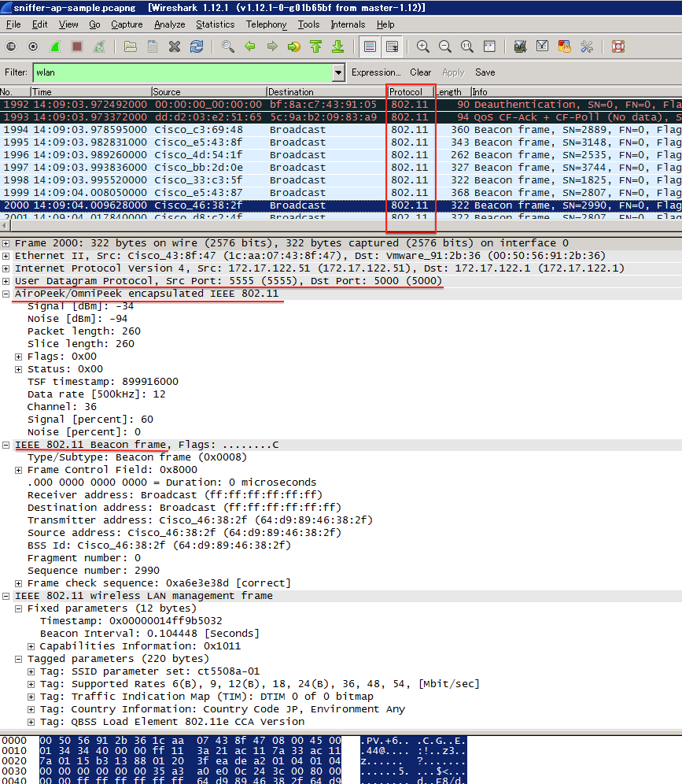Image resolution: width=682 pixels, height=784 pixels.
Task: Expand Internet Protocol Version 4 node
Action: pyautogui.click(x=6, y=268)
